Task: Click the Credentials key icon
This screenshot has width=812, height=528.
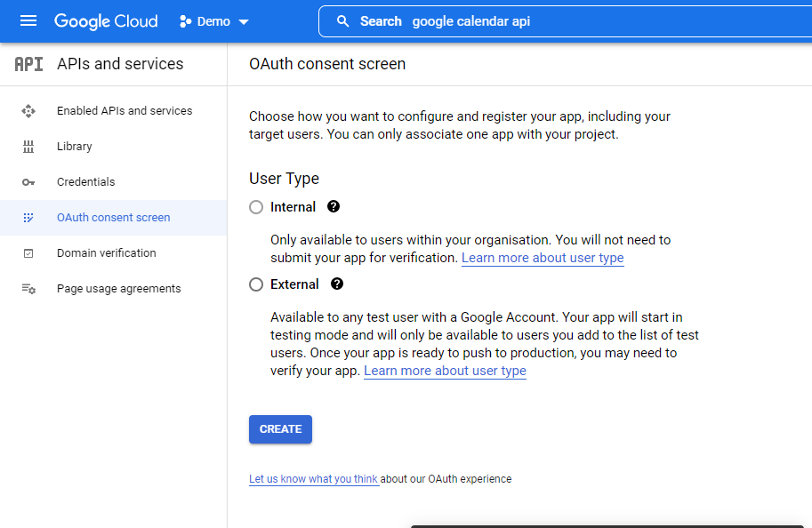Action: coord(28,182)
